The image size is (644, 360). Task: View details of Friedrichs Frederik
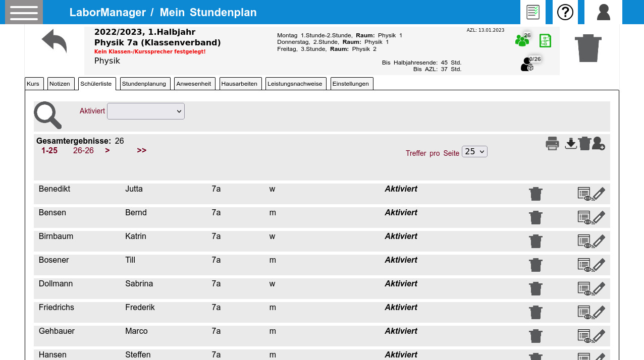click(x=584, y=313)
